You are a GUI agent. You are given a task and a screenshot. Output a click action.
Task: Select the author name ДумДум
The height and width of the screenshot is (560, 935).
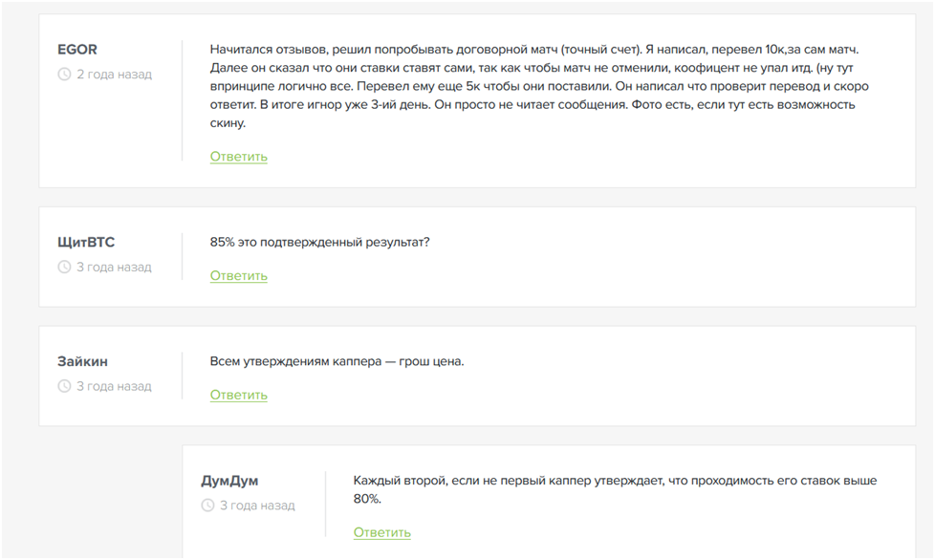click(x=229, y=481)
